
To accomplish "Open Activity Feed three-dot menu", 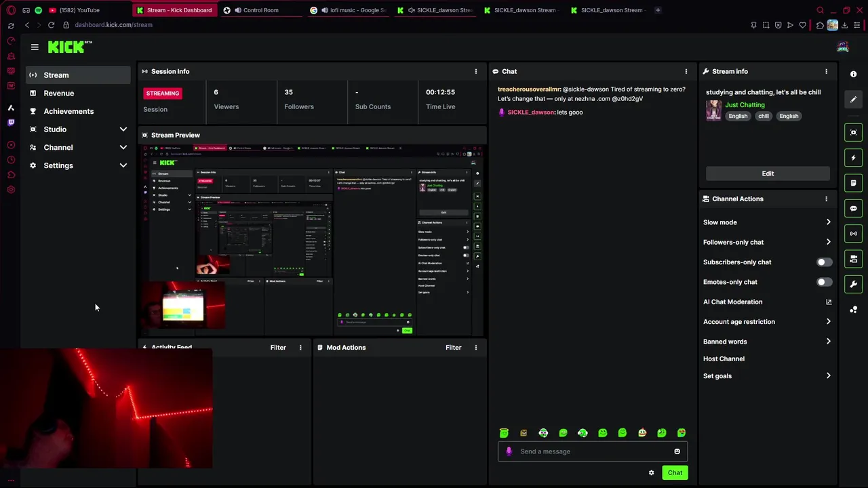I will tap(300, 348).
